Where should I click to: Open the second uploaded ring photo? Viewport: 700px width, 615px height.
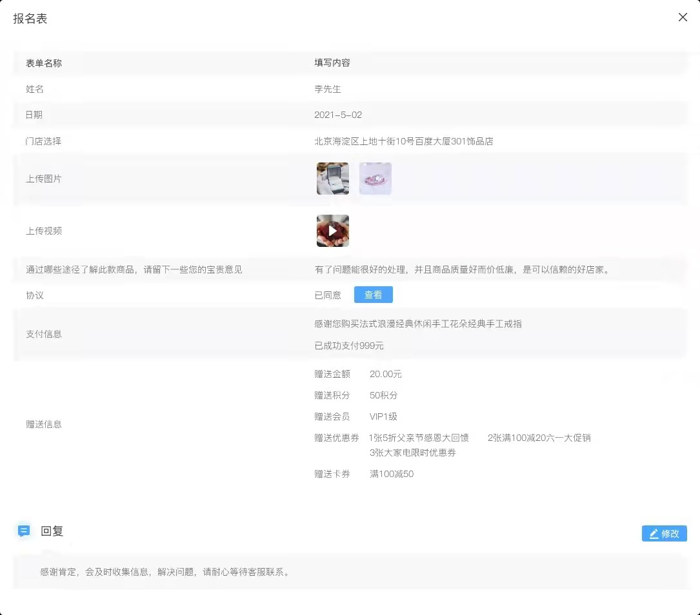375,178
